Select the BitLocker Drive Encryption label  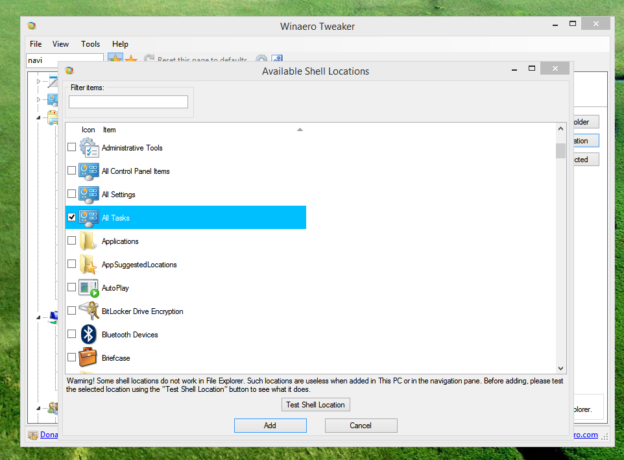point(142,312)
